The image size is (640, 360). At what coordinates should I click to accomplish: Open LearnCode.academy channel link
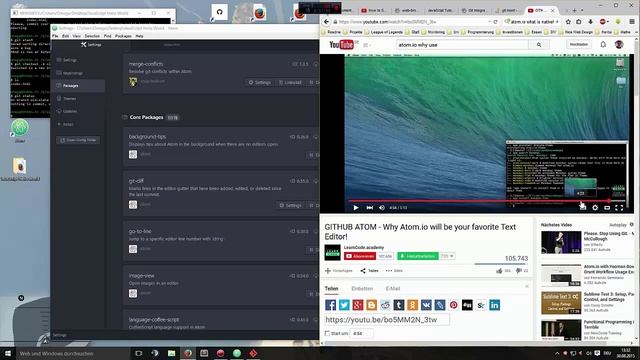pos(363,247)
